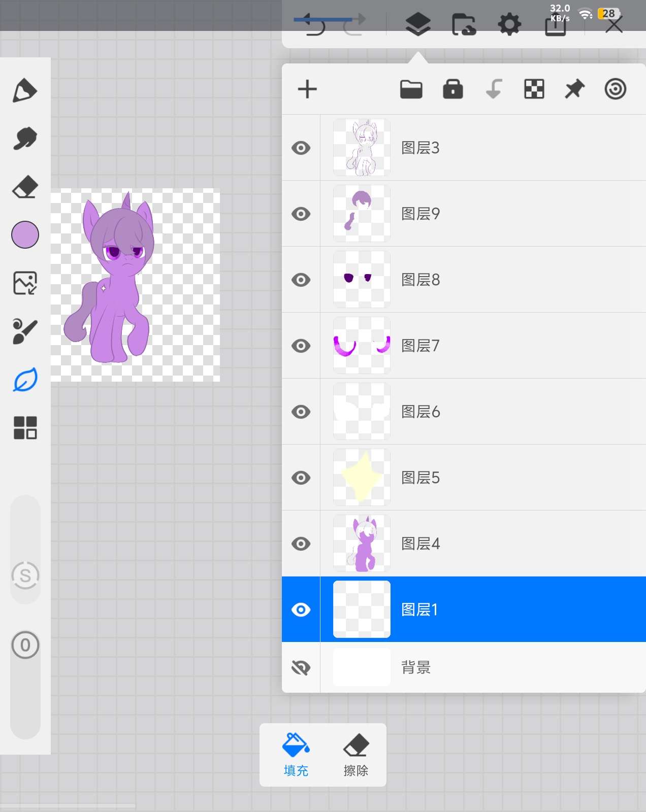The width and height of the screenshot is (646, 812).
Task: Select the 图层4 layer name
Action: coord(421,544)
